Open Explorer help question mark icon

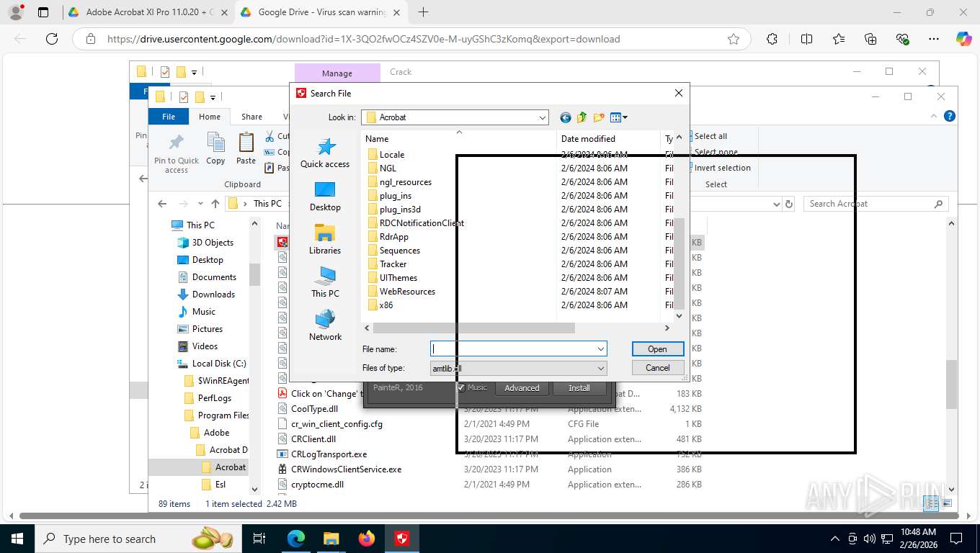coord(950,116)
